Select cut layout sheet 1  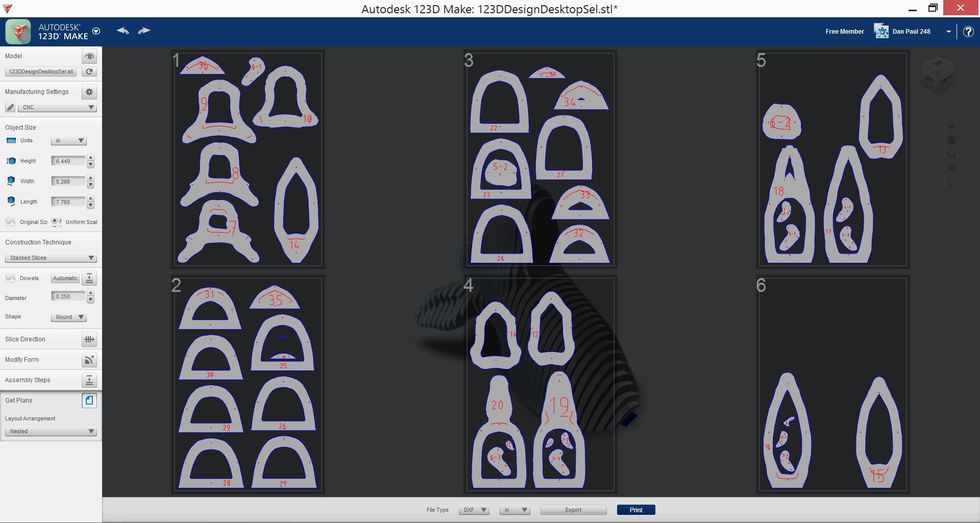[248, 159]
